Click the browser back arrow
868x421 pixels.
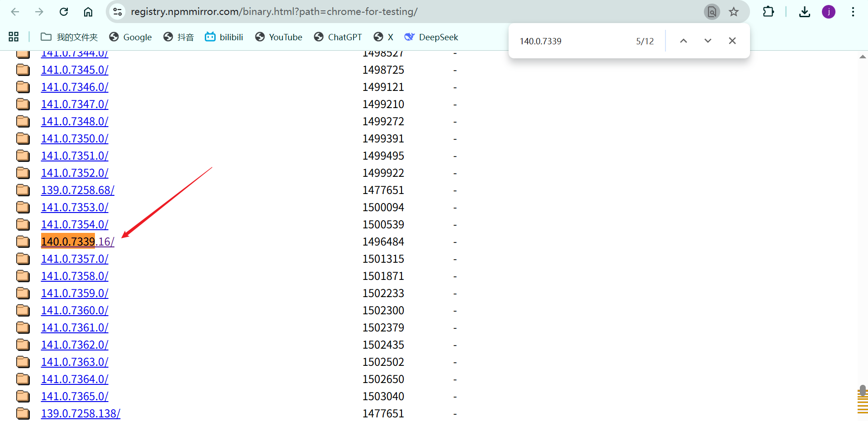pyautogui.click(x=15, y=12)
